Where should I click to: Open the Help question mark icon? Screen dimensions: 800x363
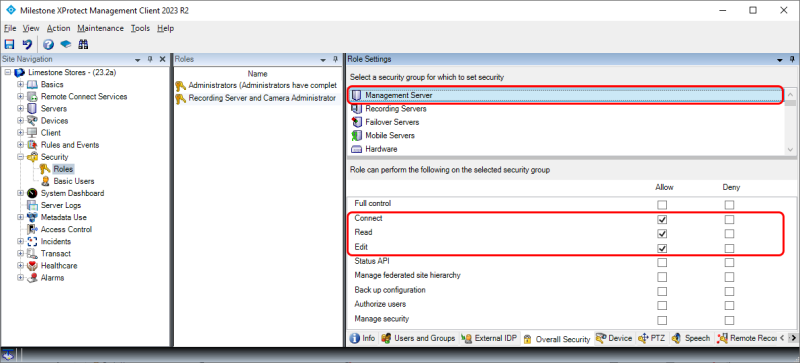[x=48, y=44]
